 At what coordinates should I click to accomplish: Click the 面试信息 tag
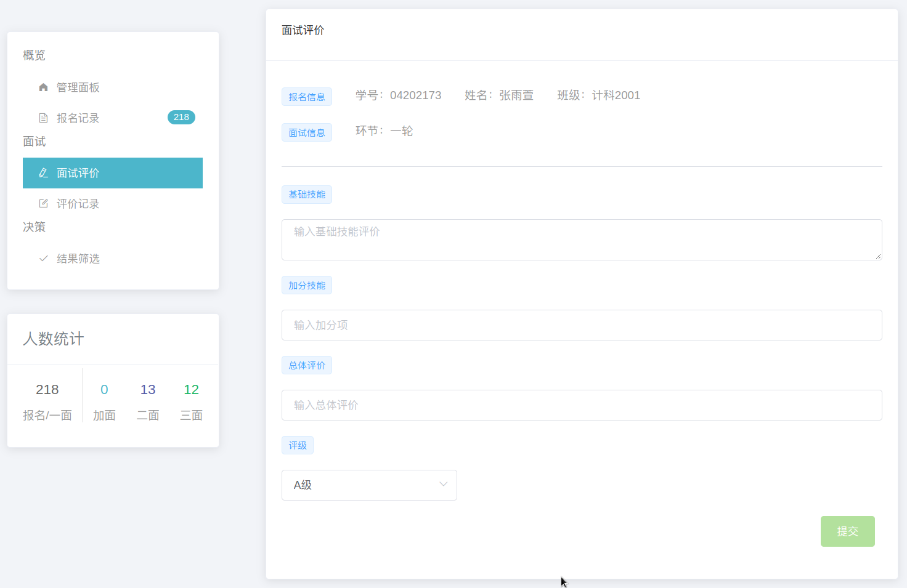[307, 132]
